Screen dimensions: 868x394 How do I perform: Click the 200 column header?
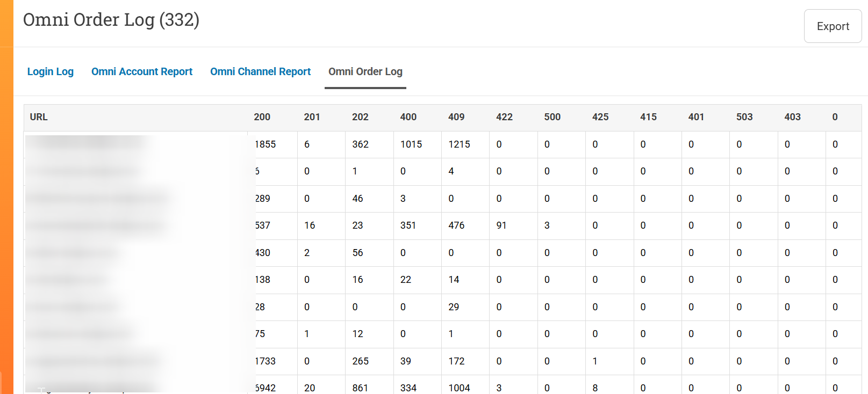[x=262, y=117]
